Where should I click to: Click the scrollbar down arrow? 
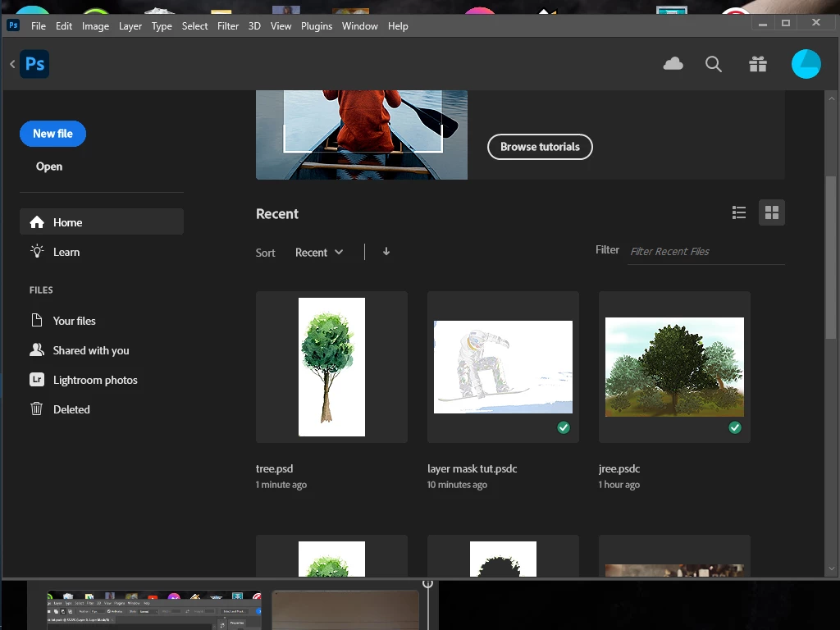(832, 569)
